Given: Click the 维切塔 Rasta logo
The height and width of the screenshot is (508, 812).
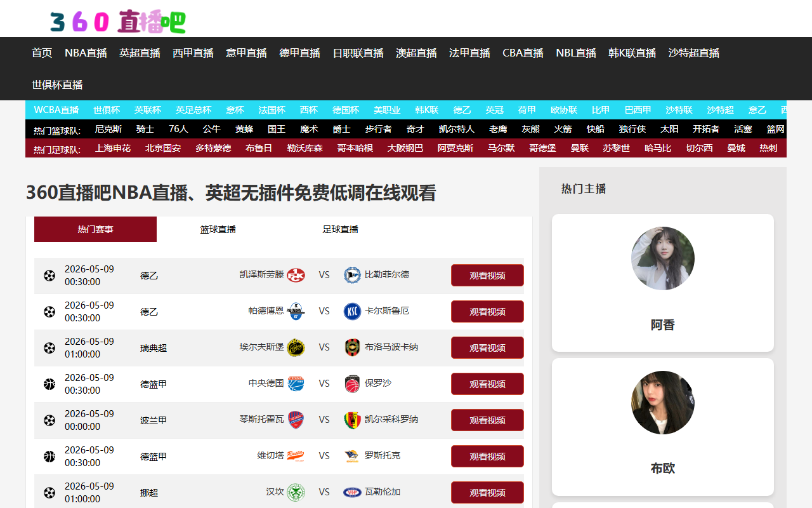Looking at the screenshot, I should [x=296, y=456].
